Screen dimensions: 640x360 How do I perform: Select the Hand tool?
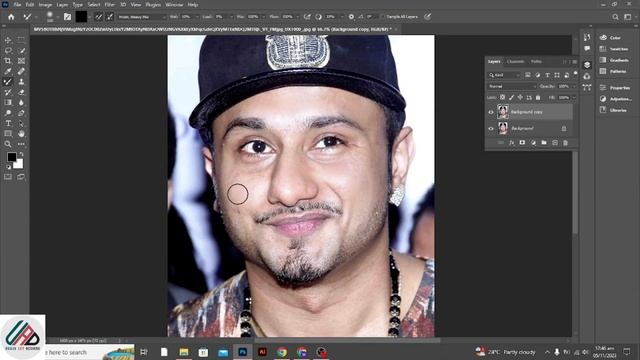point(21,134)
